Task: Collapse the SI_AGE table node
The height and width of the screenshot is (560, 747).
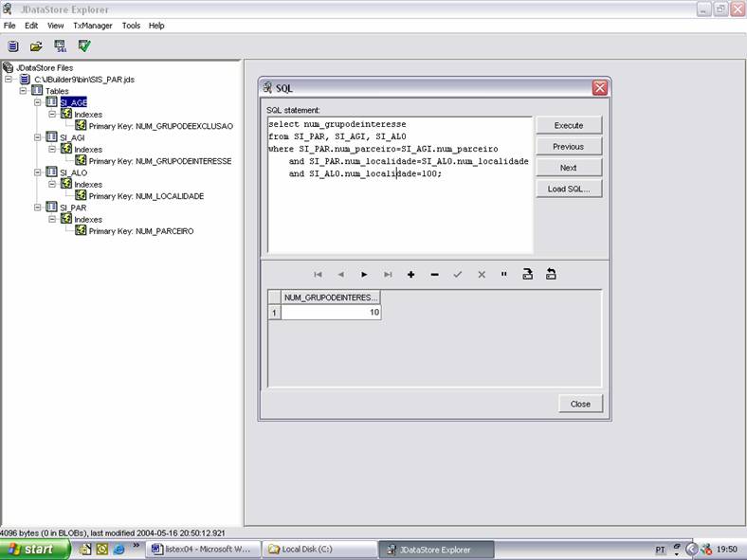Action: [38, 102]
